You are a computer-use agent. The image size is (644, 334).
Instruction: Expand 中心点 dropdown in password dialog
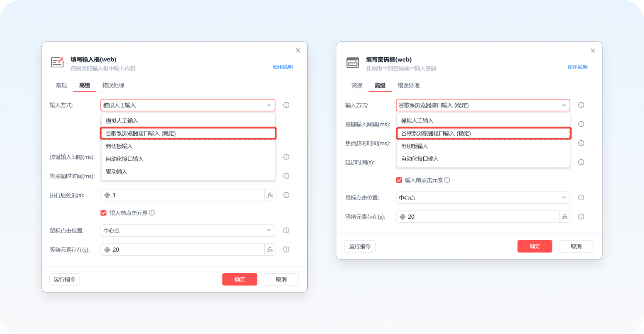coord(483,198)
